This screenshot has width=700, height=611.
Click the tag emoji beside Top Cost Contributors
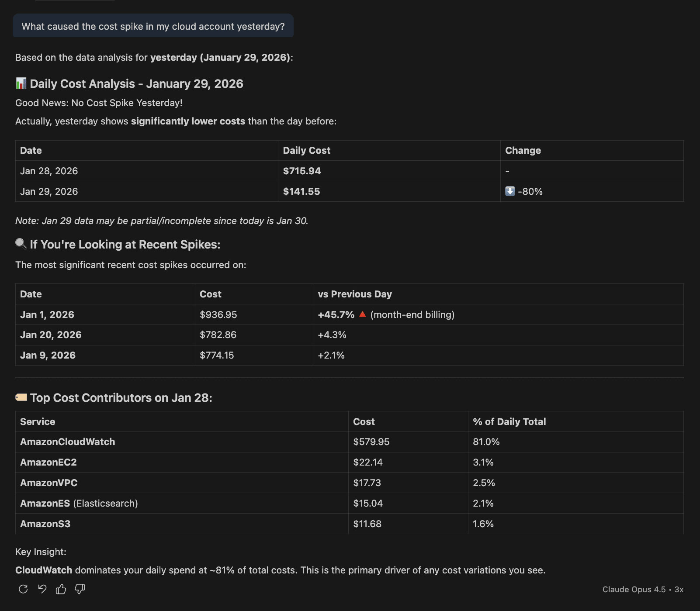pos(21,397)
